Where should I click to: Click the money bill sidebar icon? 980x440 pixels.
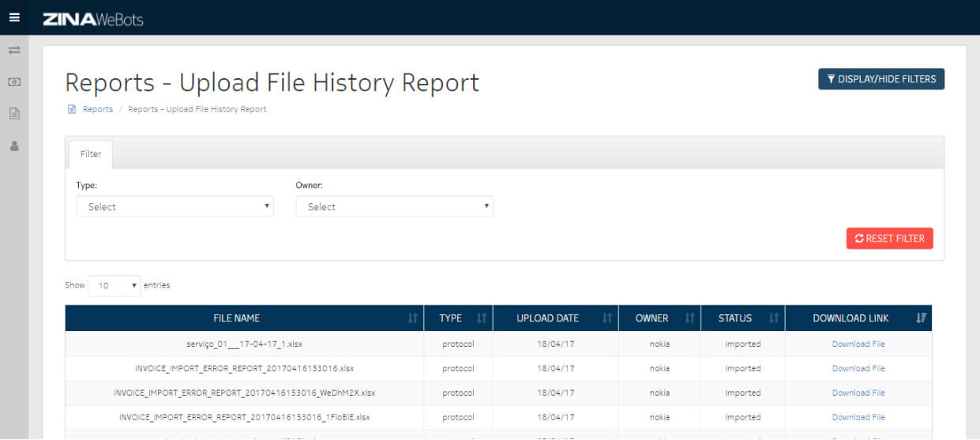point(14,82)
